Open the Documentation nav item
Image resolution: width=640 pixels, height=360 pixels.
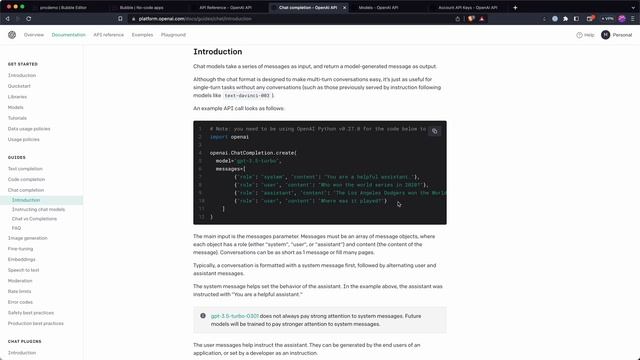click(69, 35)
